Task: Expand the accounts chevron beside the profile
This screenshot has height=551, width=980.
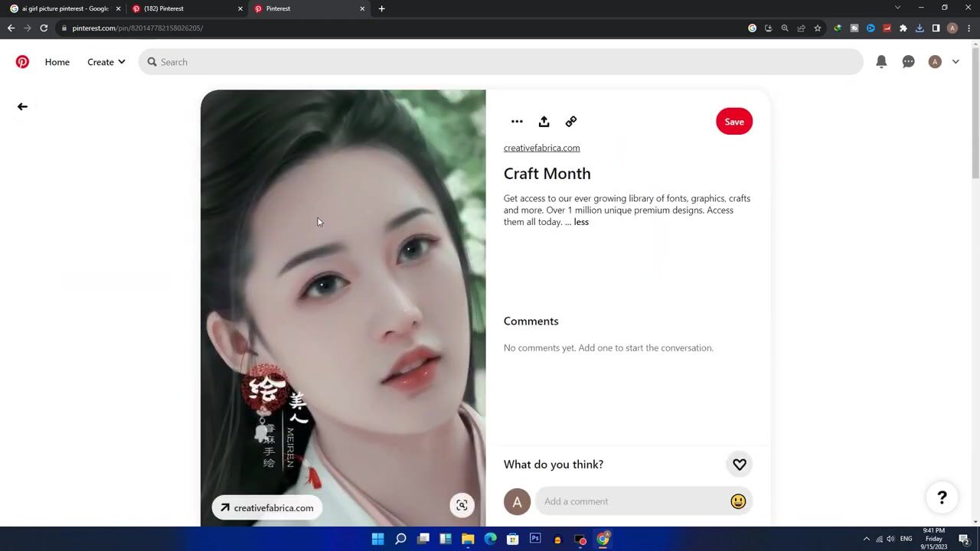Action: pos(955,62)
